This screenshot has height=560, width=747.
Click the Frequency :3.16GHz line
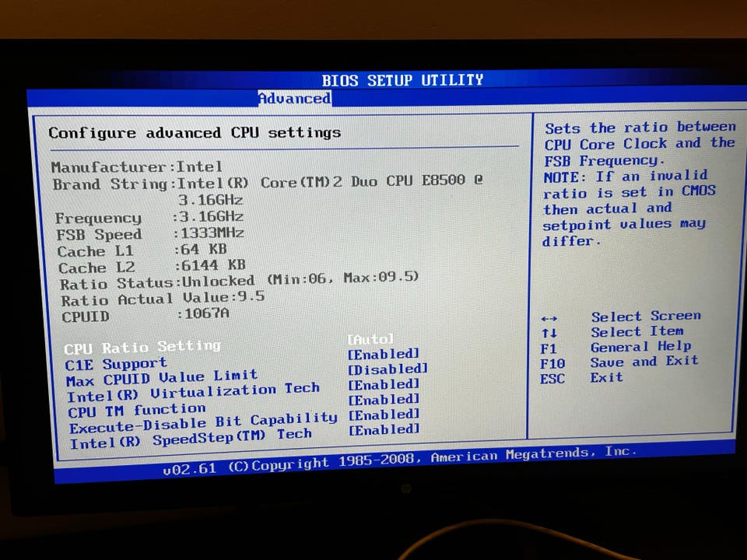[x=149, y=217]
